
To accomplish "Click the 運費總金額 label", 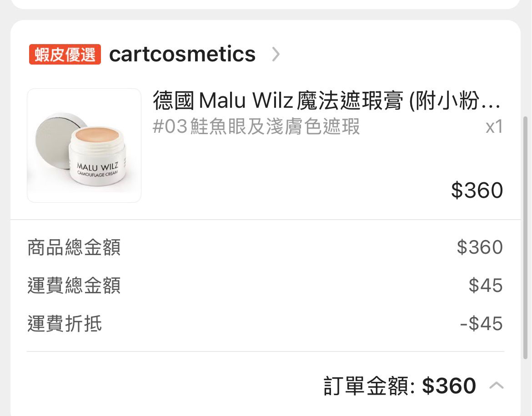I will (74, 286).
